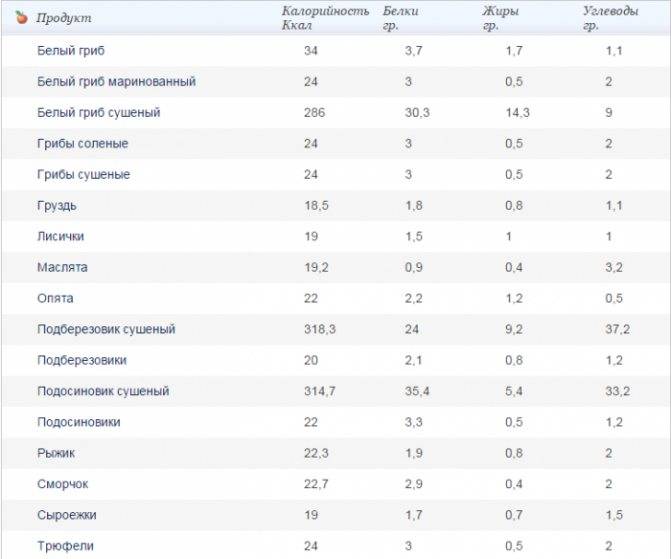Select the Опята product row
Screen dimensions: 671x559
(55, 298)
